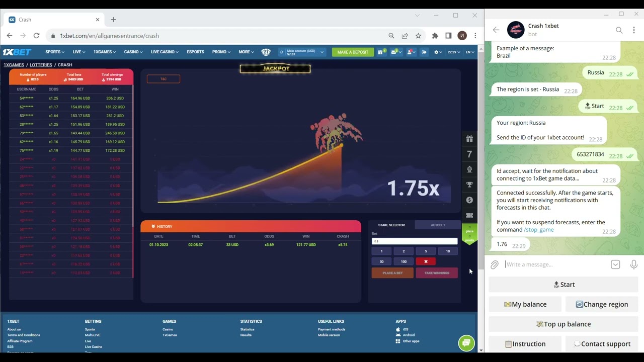
Task: Click PLACE A BET
Action: (392, 273)
